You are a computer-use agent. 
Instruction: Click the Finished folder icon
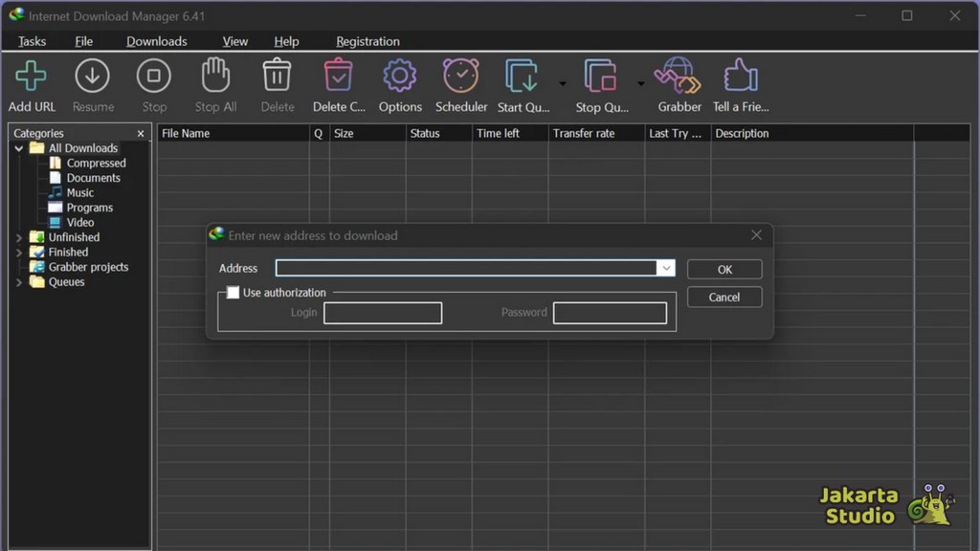(37, 253)
